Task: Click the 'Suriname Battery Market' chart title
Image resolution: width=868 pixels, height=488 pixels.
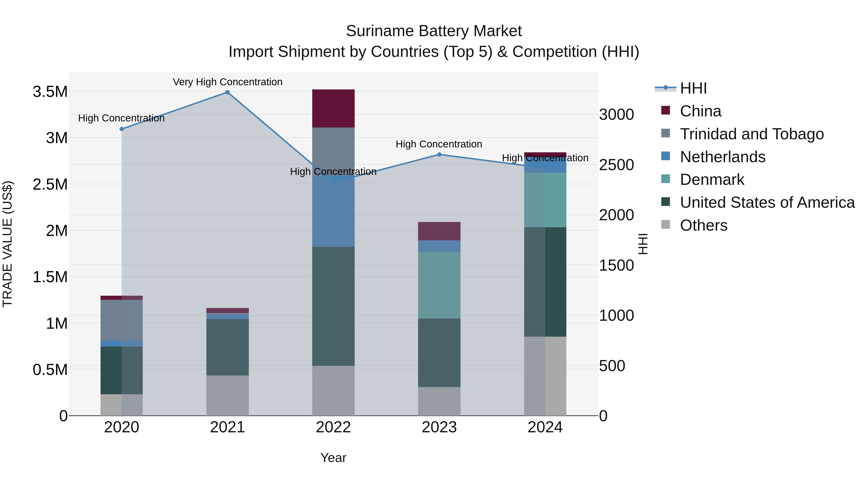Action: click(434, 31)
